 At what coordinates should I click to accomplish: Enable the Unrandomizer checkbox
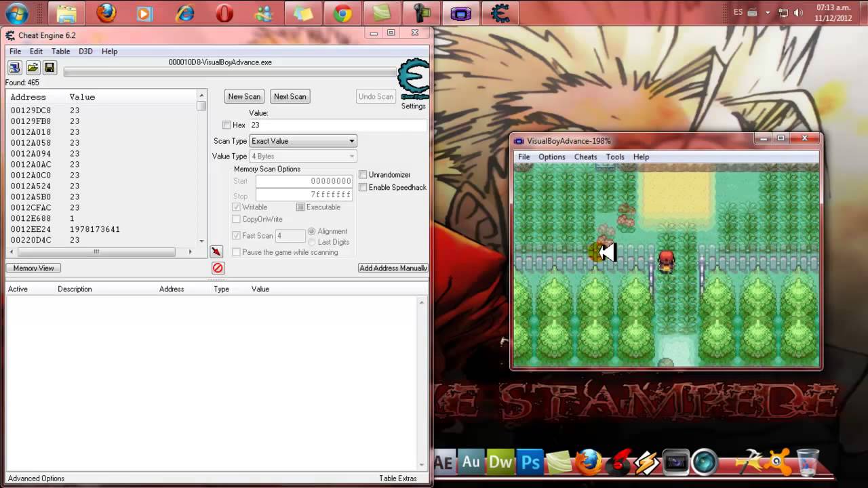(x=363, y=175)
